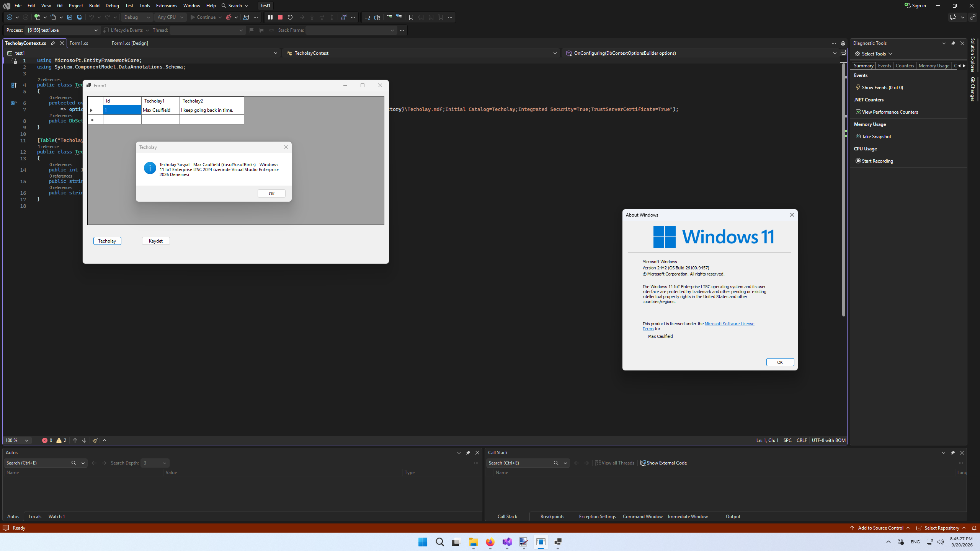Open the Any CPU platform dropdown
Viewport: 980px width, 551px height.
coord(170,17)
